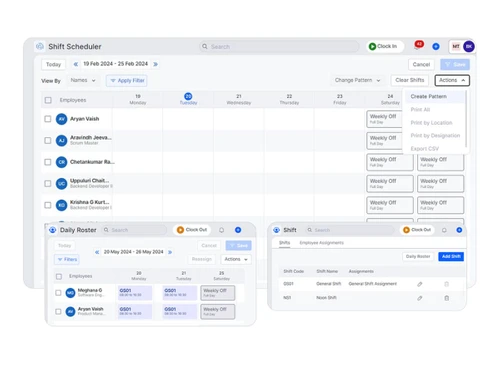This screenshot has width=500, height=375.
Task: Collapse Actions dropdown in Shift Scheduler
Action: click(452, 80)
